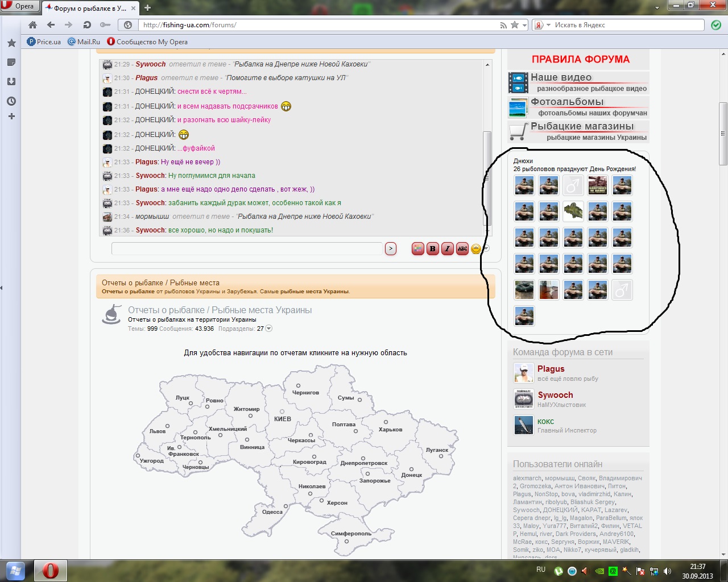The image size is (728, 582).
Task: Click the Наше видео film icon
Action: click(518, 83)
